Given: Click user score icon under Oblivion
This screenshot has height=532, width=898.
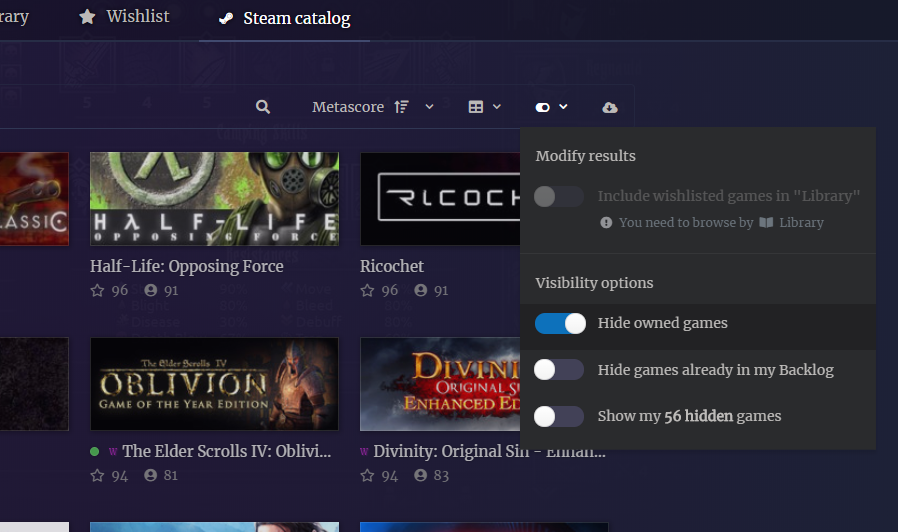Looking at the screenshot, I should coord(151,475).
